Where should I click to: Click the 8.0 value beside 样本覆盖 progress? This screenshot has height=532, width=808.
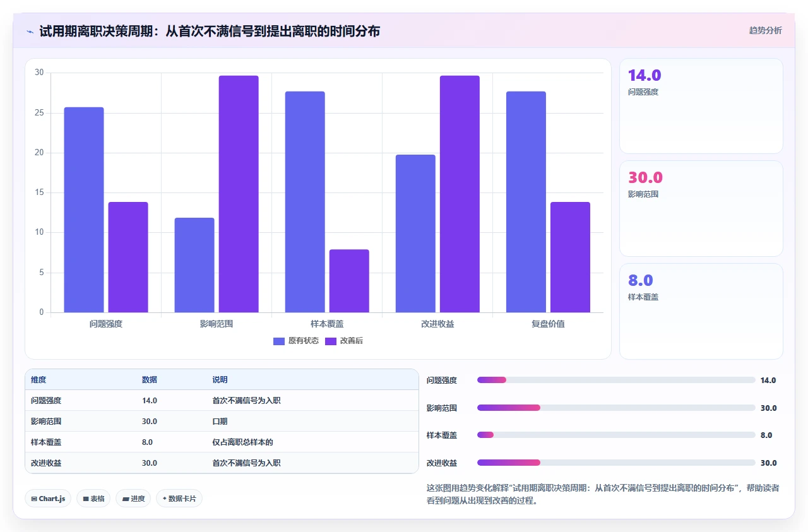[x=766, y=435]
